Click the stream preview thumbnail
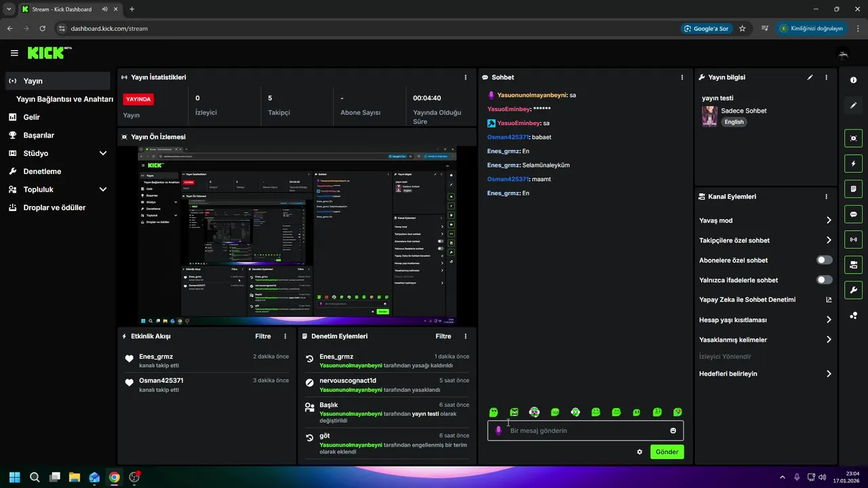This screenshot has height=488, width=868. click(297, 236)
